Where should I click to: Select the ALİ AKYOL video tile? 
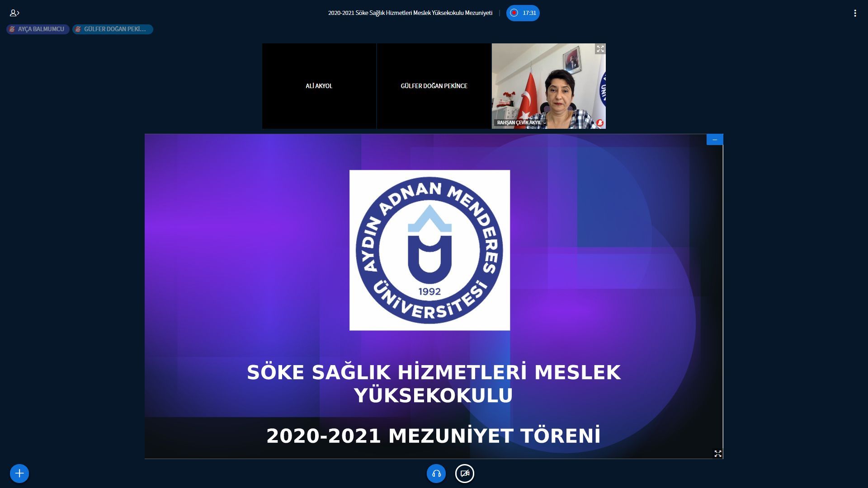pyautogui.click(x=319, y=86)
